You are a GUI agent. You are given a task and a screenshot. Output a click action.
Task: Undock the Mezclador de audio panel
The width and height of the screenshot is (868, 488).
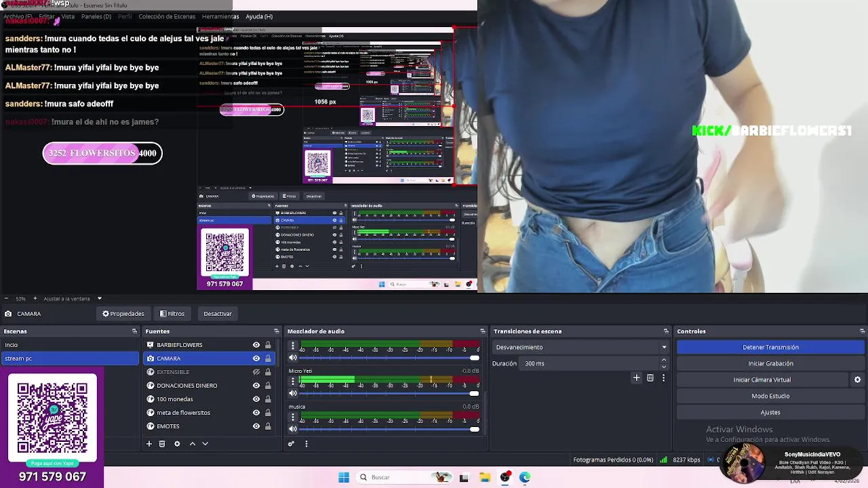482,331
